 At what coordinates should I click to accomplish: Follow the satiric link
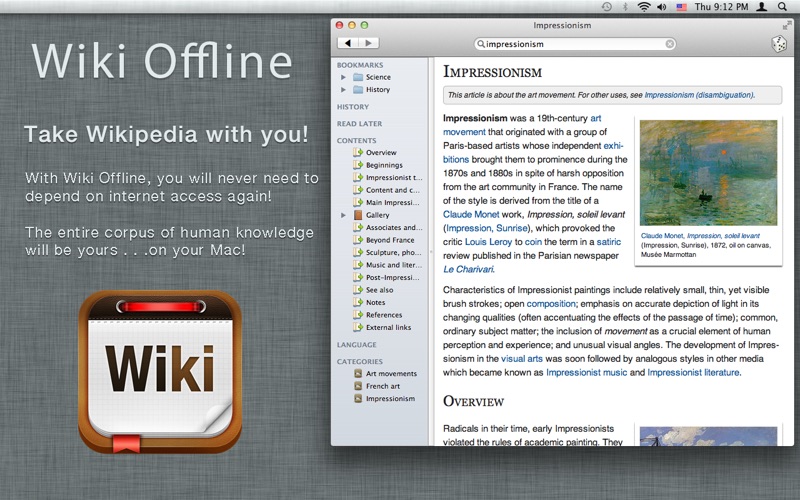[x=609, y=242]
